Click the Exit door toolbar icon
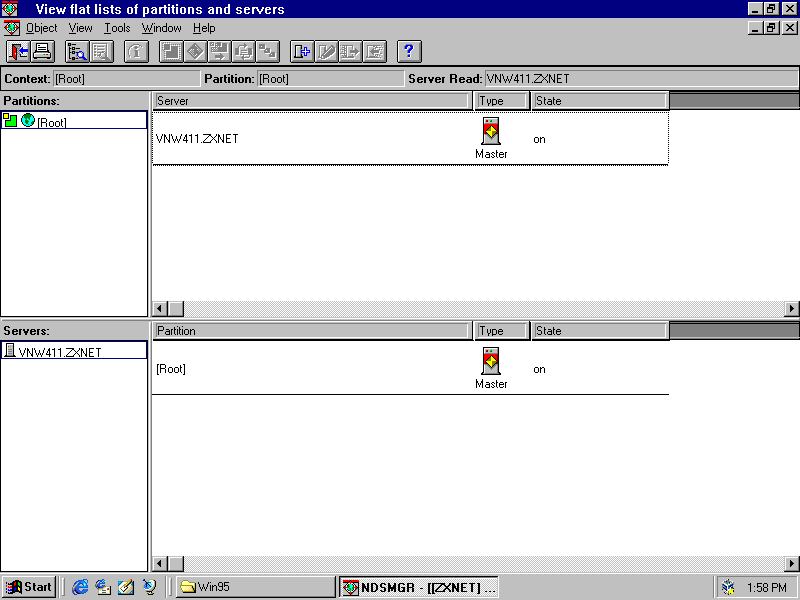Image resolution: width=800 pixels, height=600 pixels. pos(18,52)
